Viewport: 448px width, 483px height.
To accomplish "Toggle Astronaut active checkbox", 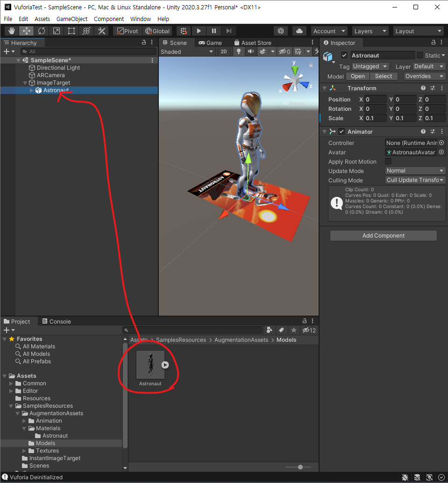I will 344,56.
